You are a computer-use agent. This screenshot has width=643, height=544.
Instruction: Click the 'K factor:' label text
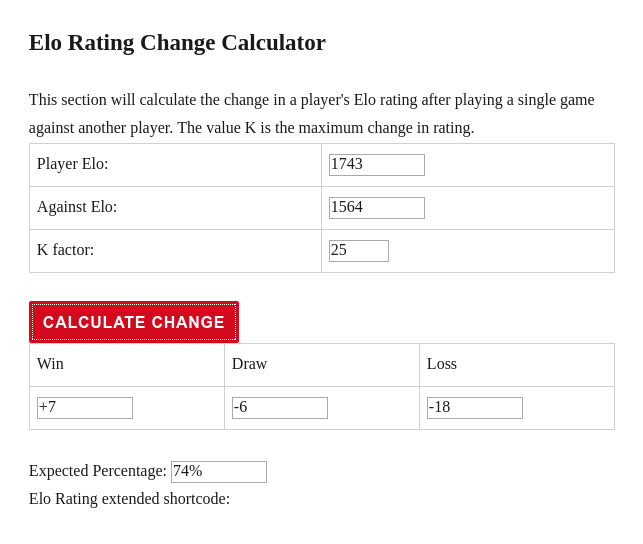point(66,250)
